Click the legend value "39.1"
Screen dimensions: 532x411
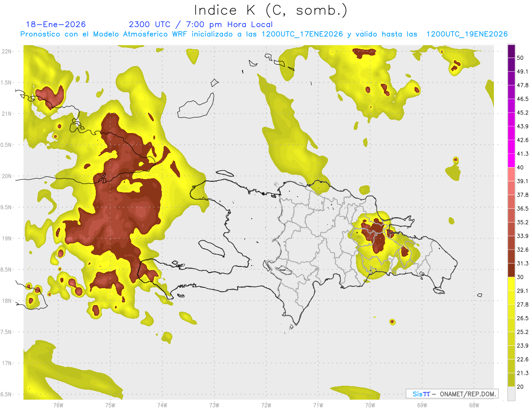tap(523, 181)
